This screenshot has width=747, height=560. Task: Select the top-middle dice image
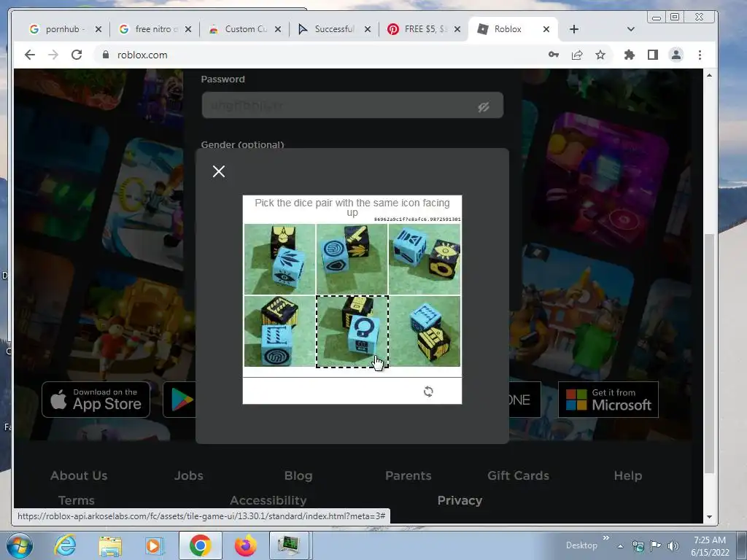click(x=352, y=259)
